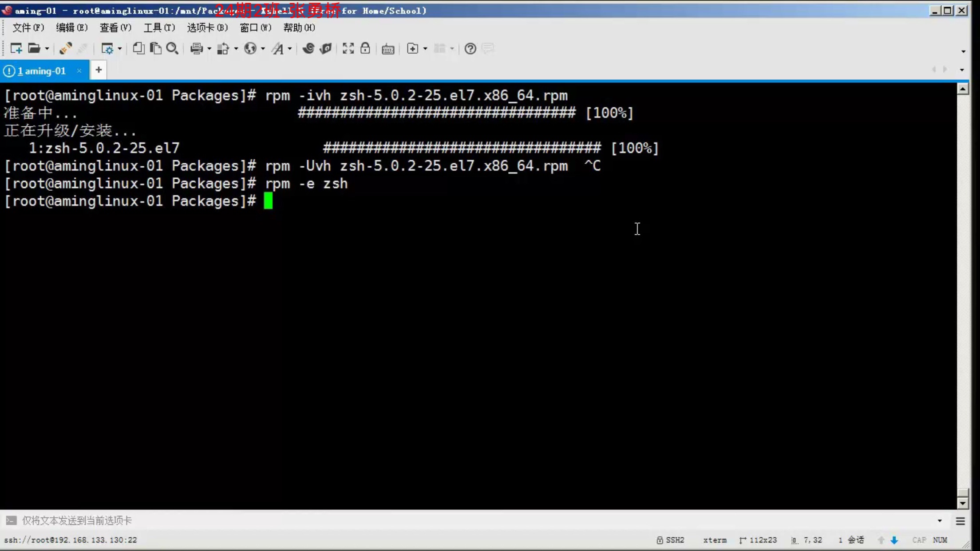Click the zoom/search icon
Viewport: 980px width, 551px height.
tap(172, 48)
